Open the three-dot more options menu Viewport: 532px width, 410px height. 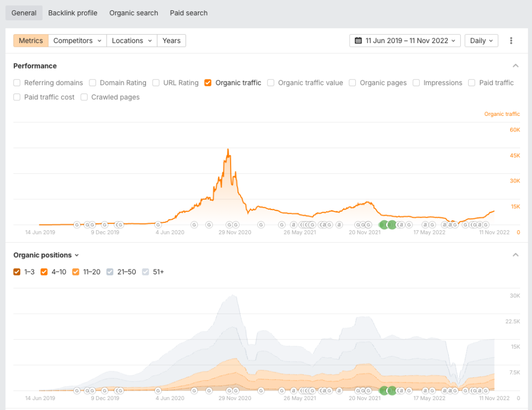[511, 41]
